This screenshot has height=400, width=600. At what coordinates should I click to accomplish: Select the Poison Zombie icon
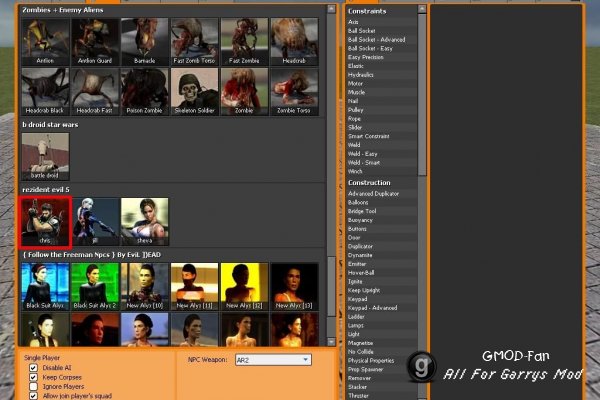[145, 91]
